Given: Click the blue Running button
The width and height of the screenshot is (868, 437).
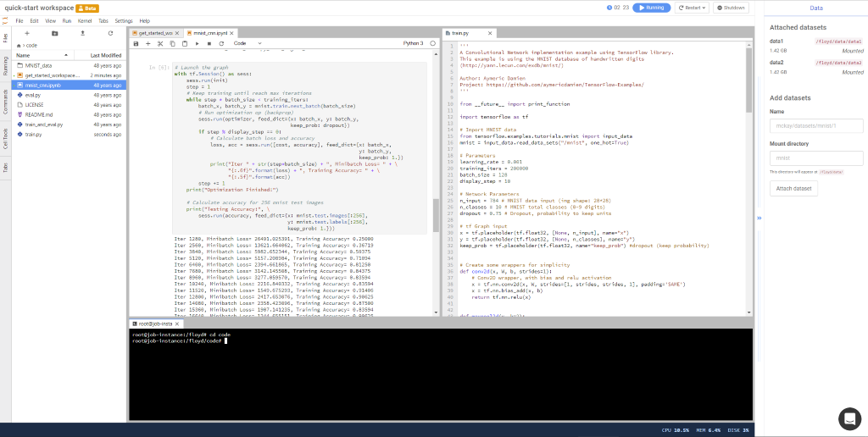Looking at the screenshot, I should pyautogui.click(x=652, y=8).
